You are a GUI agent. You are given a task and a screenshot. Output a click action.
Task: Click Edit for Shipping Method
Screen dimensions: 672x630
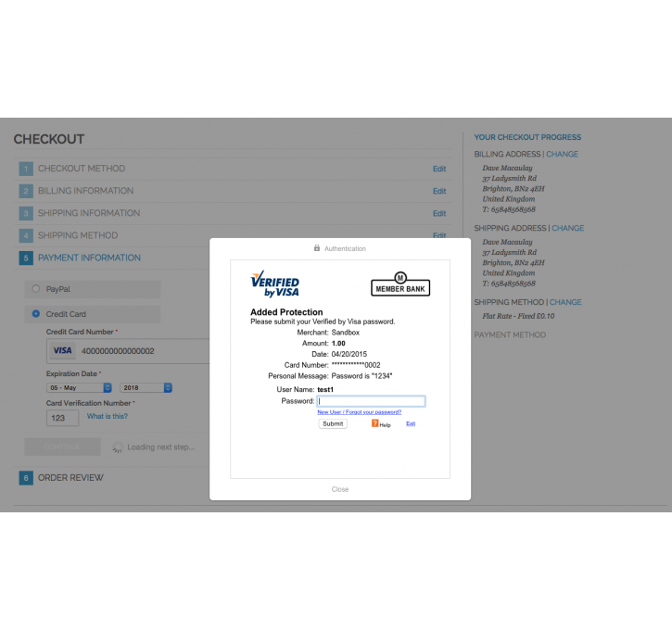(439, 235)
